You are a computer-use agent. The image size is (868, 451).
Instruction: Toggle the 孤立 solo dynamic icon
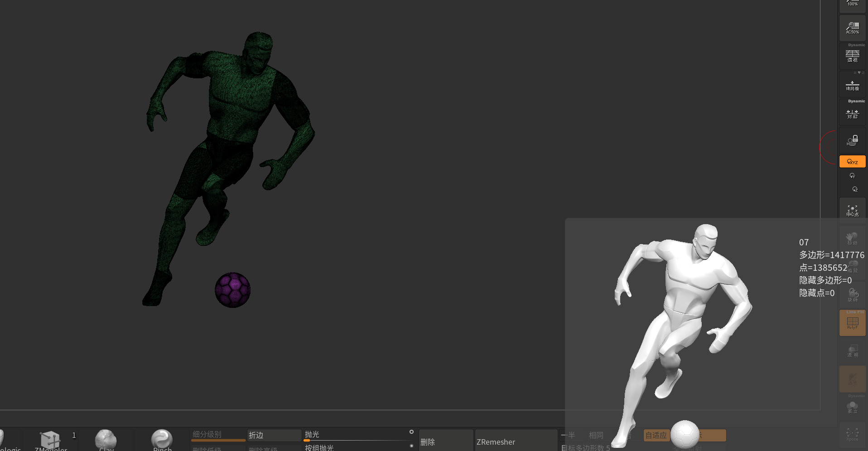[x=853, y=407]
